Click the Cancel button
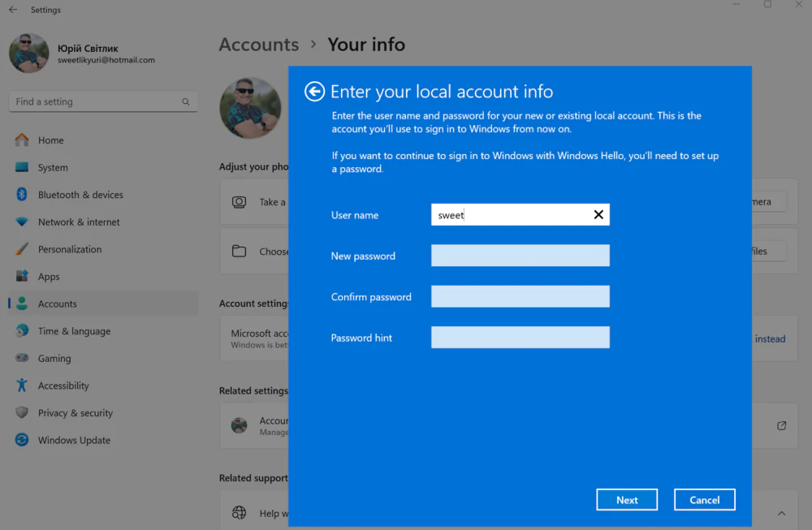 704,500
